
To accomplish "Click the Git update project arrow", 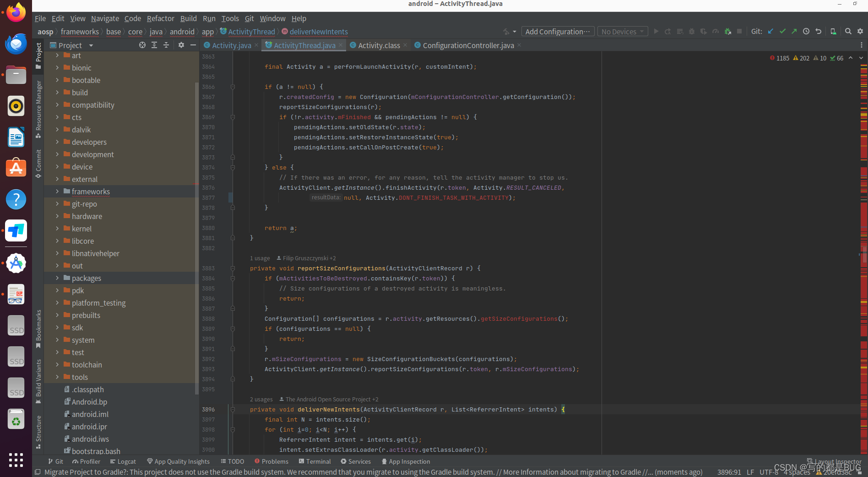I will tap(770, 32).
